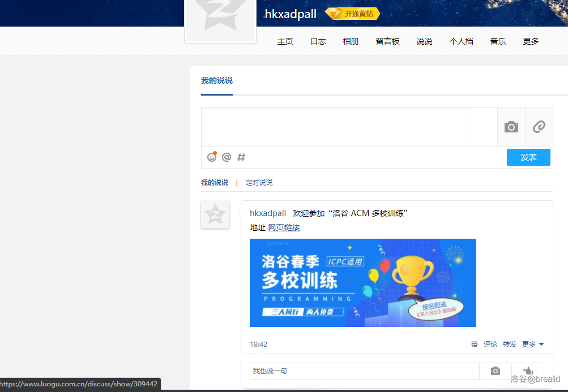Click the # topic hashtag icon
Image resolution: width=568 pixels, height=392 pixels.
click(241, 157)
